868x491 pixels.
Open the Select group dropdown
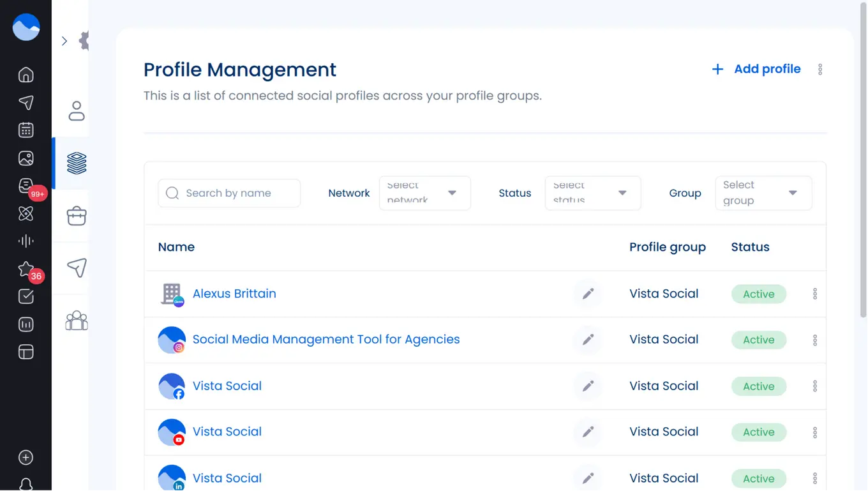coord(763,193)
